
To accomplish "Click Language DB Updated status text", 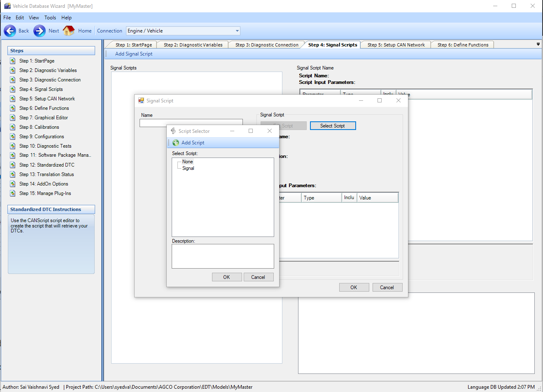I will (501, 387).
